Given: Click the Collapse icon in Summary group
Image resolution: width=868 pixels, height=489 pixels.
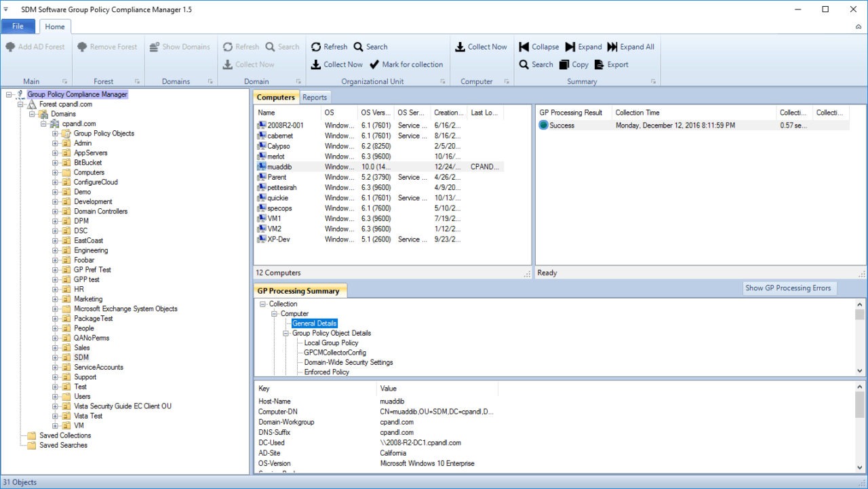Looking at the screenshot, I should point(524,47).
